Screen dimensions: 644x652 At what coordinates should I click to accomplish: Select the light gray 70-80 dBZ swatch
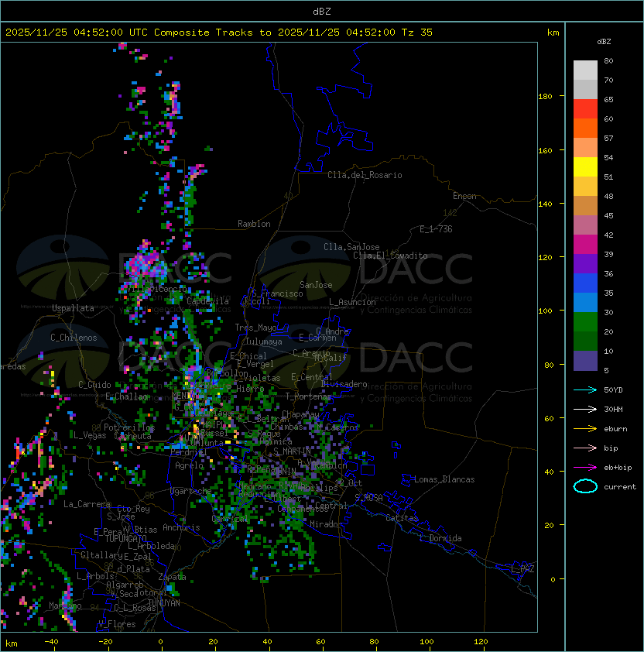click(x=585, y=70)
